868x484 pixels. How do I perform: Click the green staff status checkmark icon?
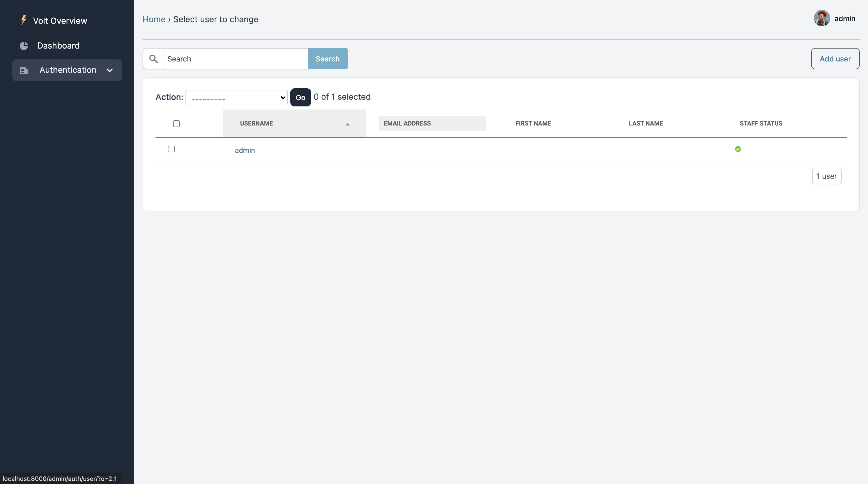(738, 149)
